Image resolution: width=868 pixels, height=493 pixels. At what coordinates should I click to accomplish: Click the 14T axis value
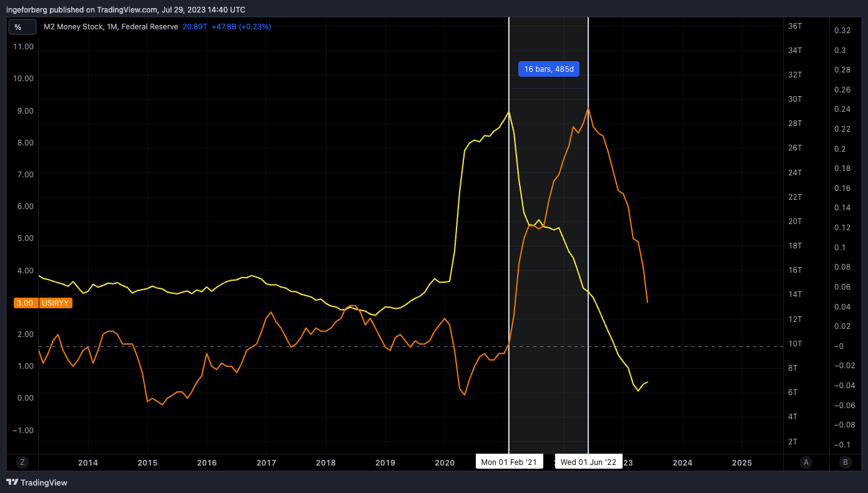pyautogui.click(x=795, y=295)
